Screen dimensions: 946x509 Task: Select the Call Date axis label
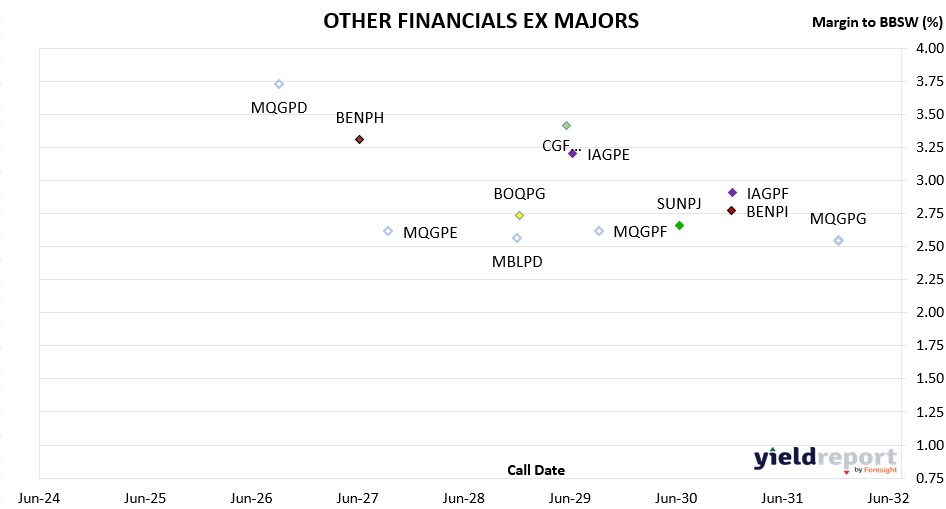(x=536, y=470)
